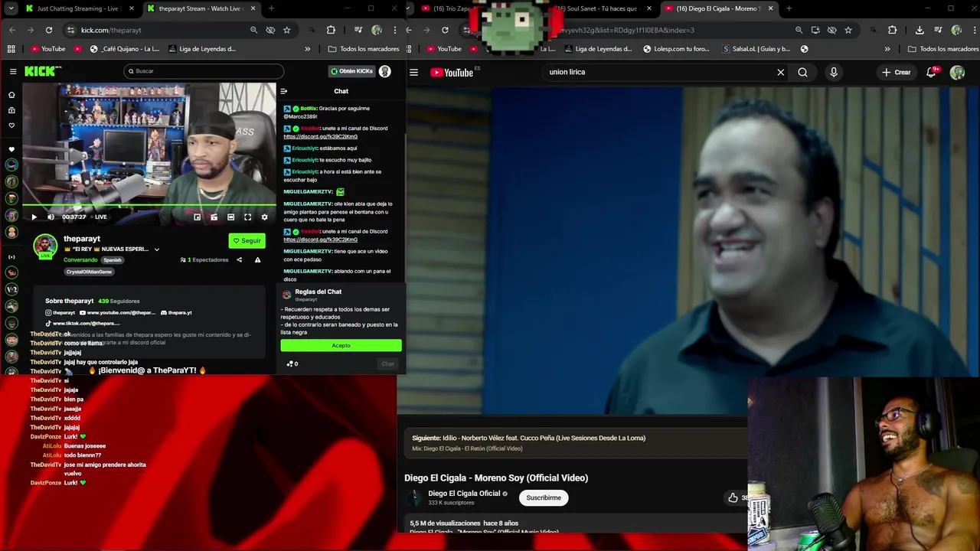
Task: Expand hidden bookmarks chevron in left browser
Action: pos(308,49)
